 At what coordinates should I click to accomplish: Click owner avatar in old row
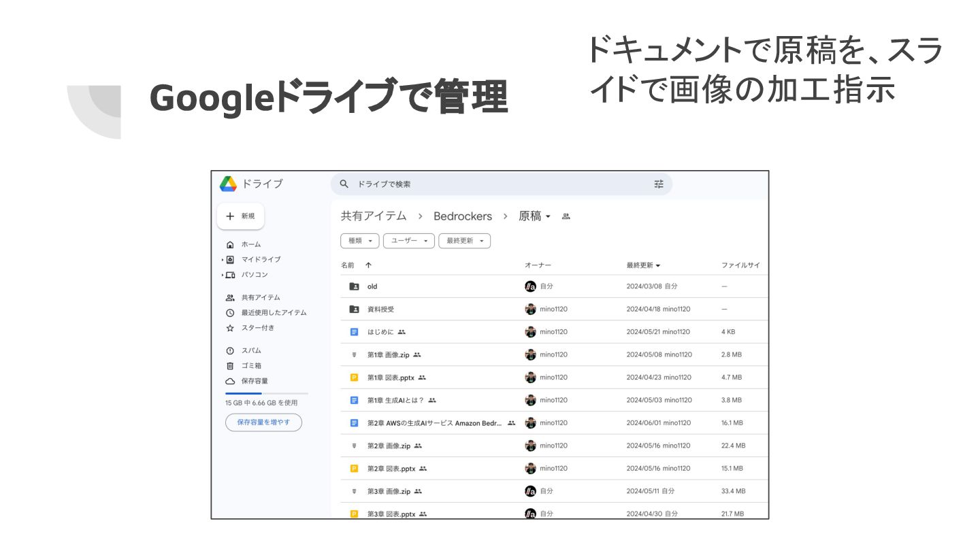(x=531, y=286)
